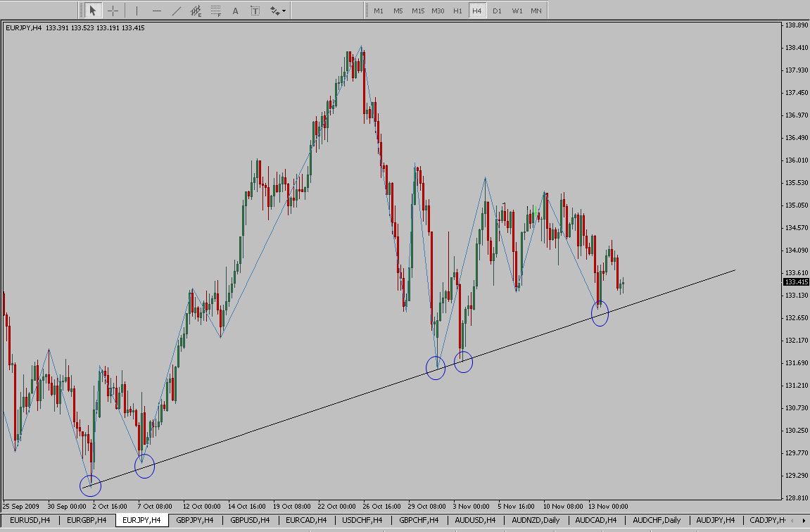Image resolution: width=810 pixels, height=532 pixels.
Task: Switch timeframe to M1
Action: click(379, 11)
